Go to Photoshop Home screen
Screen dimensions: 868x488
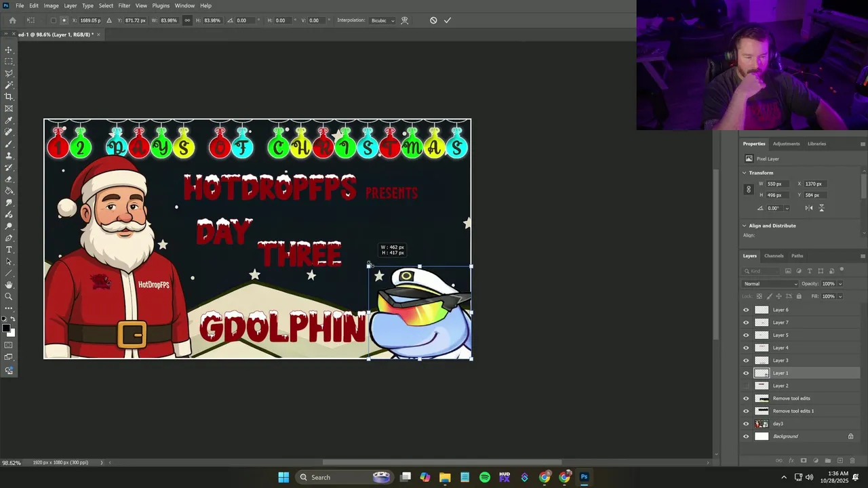point(12,20)
